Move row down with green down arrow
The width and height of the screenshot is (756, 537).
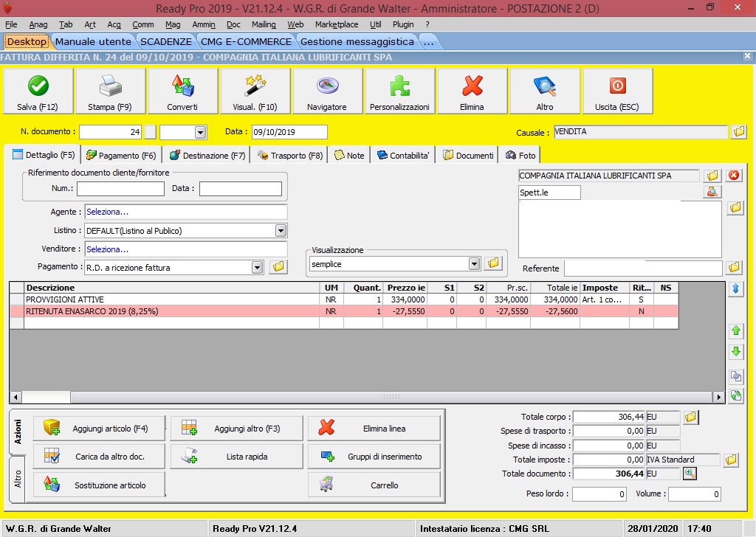(x=736, y=351)
